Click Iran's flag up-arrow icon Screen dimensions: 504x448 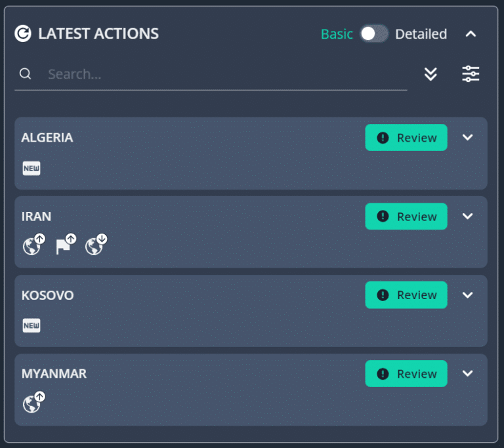point(66,245)
